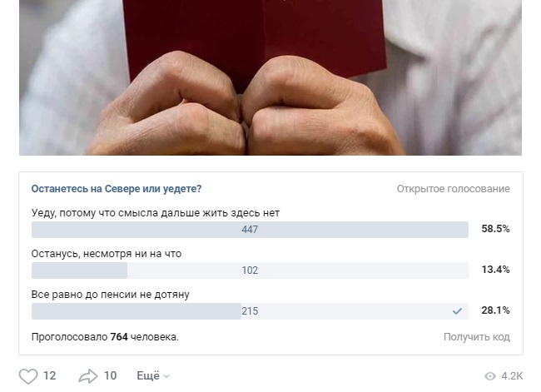Click the 13.4% result percentage
Viewport: 541px width, 392px height.
[x=495, y=270]
